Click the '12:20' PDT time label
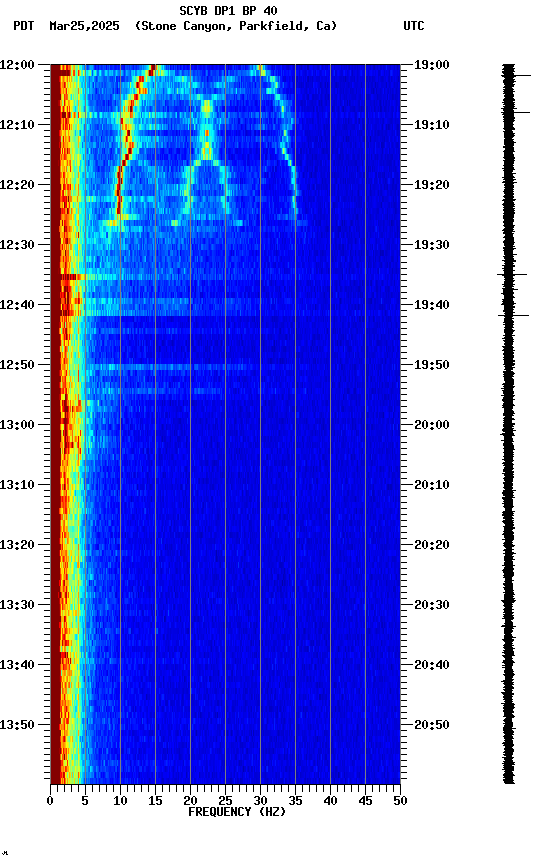Viewport: 552px width, 864px height. [17, 185]
